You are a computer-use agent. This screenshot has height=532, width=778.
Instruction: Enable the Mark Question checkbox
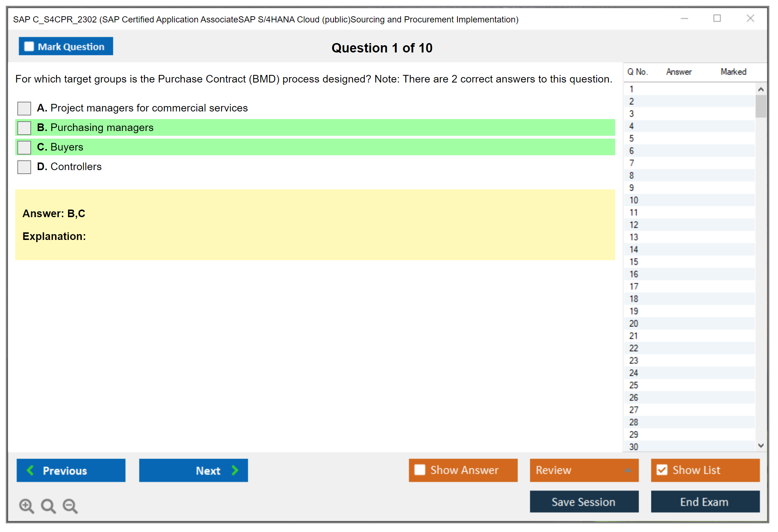coord(29,47)
